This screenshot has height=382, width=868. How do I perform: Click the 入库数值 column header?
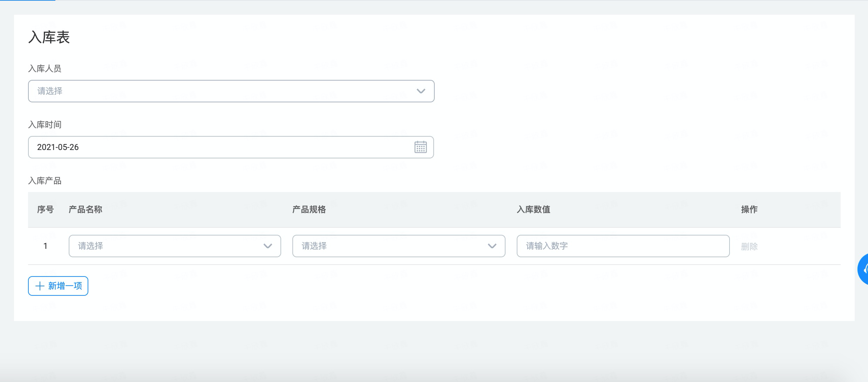[533, 210]
